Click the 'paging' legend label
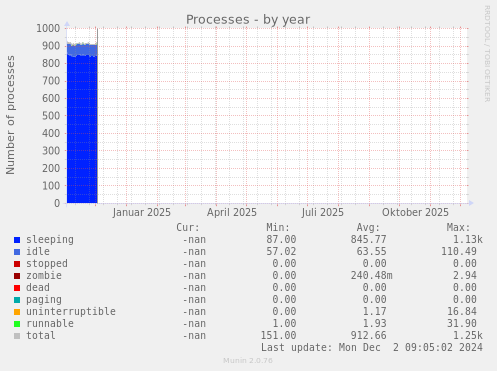Image resolution: width=497 pixels, height=371 pixels. point(44,300)
